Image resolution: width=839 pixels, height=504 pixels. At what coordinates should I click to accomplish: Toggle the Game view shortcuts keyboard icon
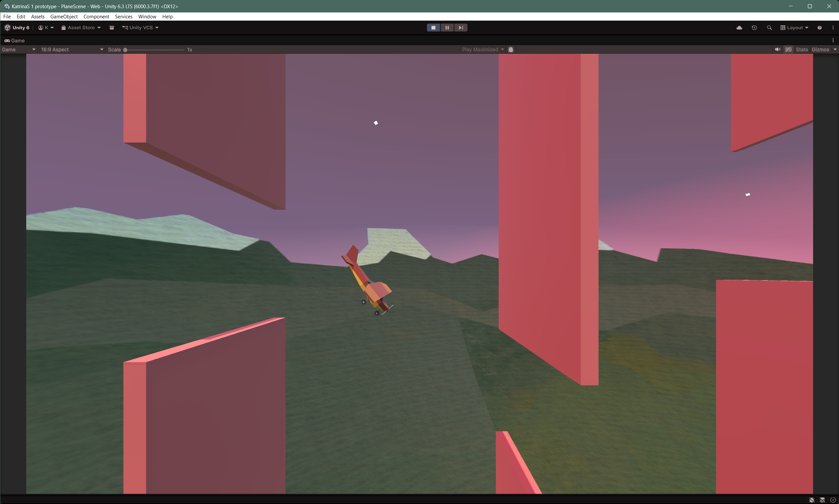click(x=789, y=49)
